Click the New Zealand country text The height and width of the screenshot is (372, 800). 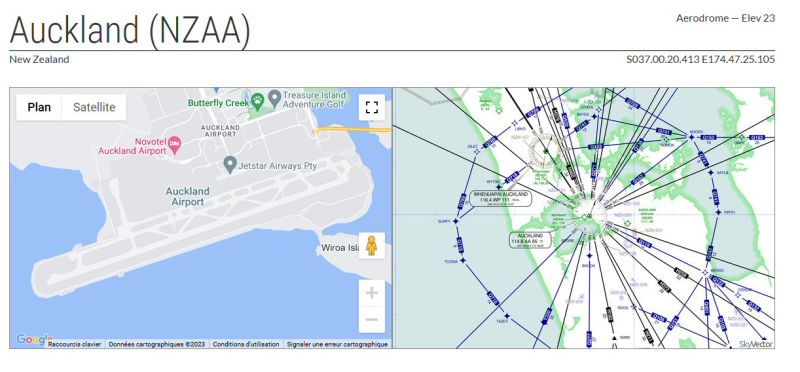(39, 59)
